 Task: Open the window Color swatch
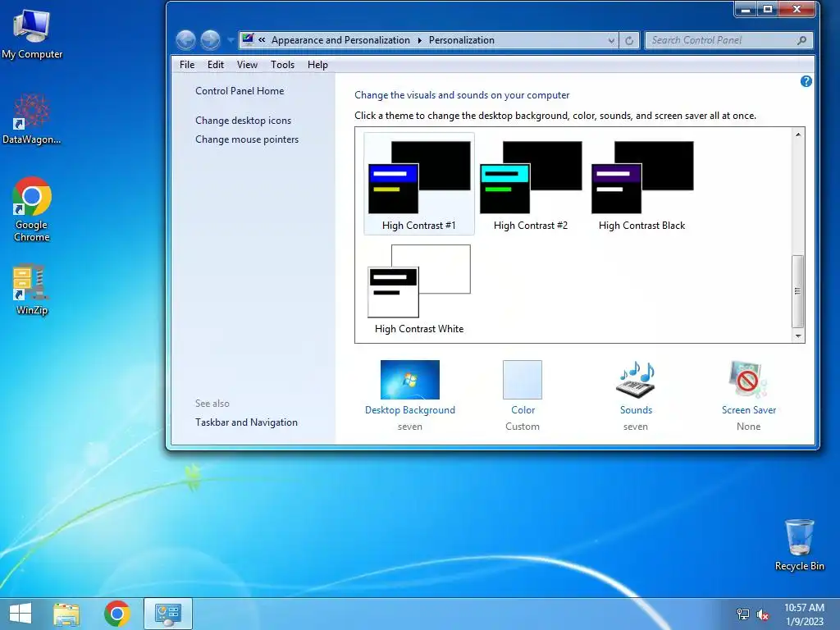(x=523, y=379)
